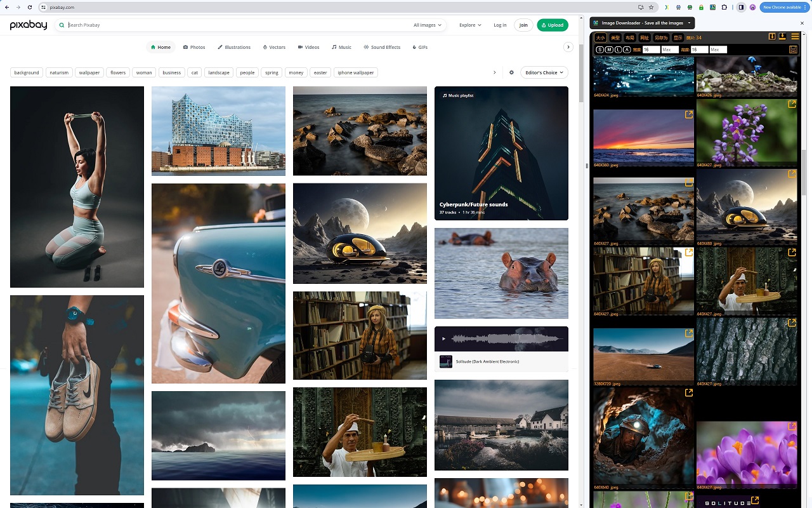Open the All images dropdown
Screen dimensions: 812x508
click(x=428, y=25)
